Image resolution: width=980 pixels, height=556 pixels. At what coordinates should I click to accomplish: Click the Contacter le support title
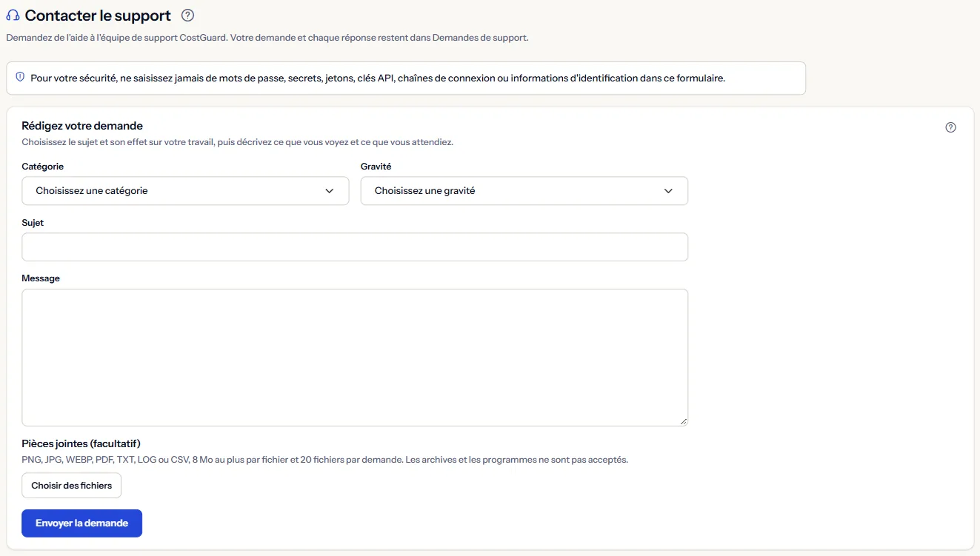[98, 16]
